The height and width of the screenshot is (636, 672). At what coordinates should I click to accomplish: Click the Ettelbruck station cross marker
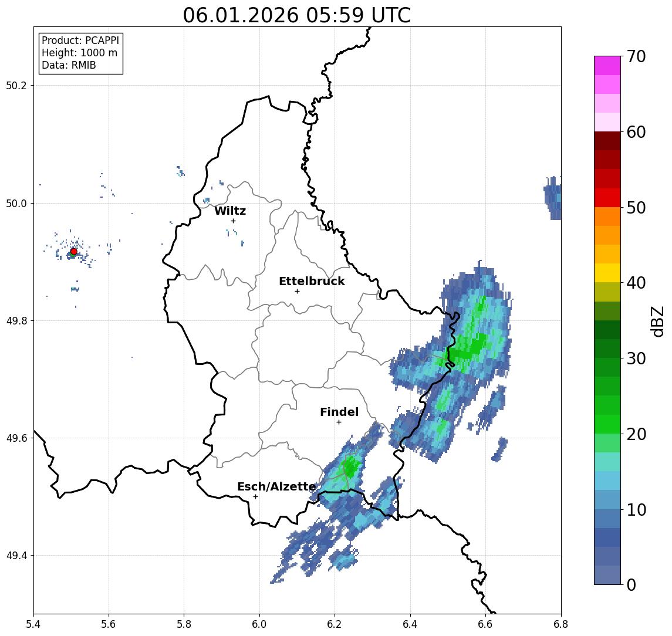click(x=297, y=292)
